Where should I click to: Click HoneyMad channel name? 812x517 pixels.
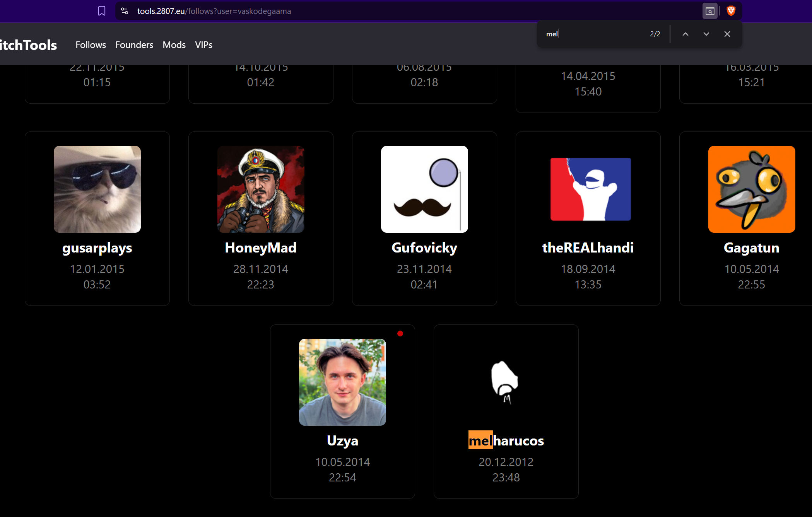(260, 248)
